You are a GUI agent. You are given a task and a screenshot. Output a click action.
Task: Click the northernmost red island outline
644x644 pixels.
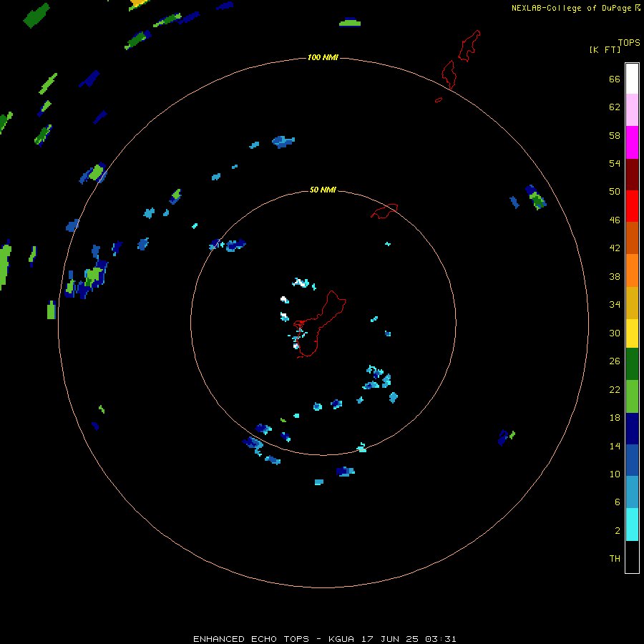click(469, 46)
